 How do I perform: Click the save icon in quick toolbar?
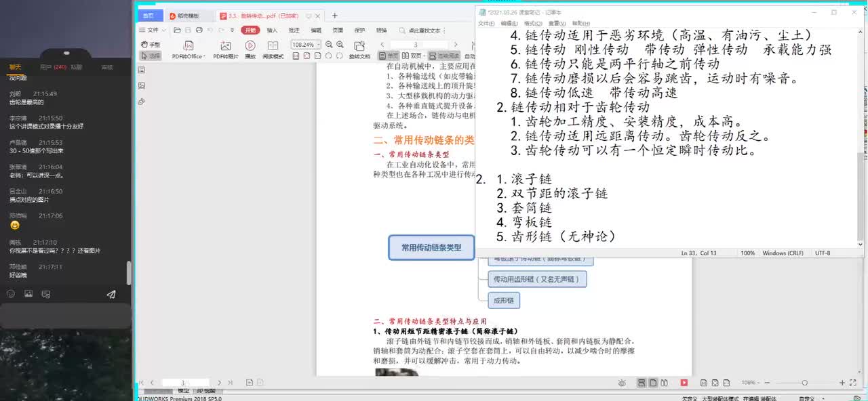pyautogui.click(x=188, y=30)
